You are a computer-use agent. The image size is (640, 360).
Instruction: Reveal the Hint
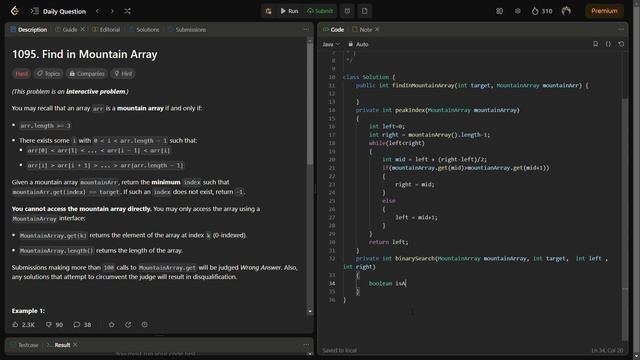tap(123, 73)
